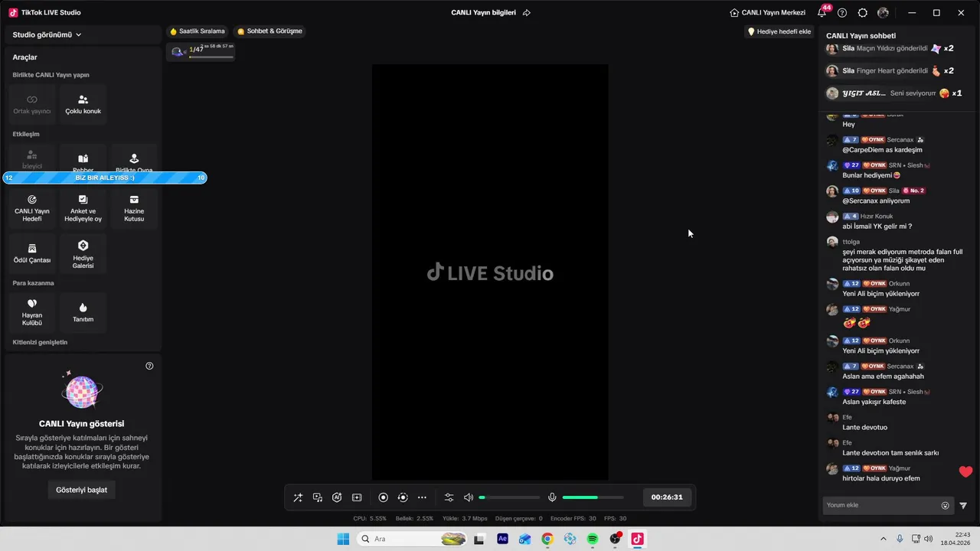Open the Studio görünümü dropdown

tap(47, 34)
